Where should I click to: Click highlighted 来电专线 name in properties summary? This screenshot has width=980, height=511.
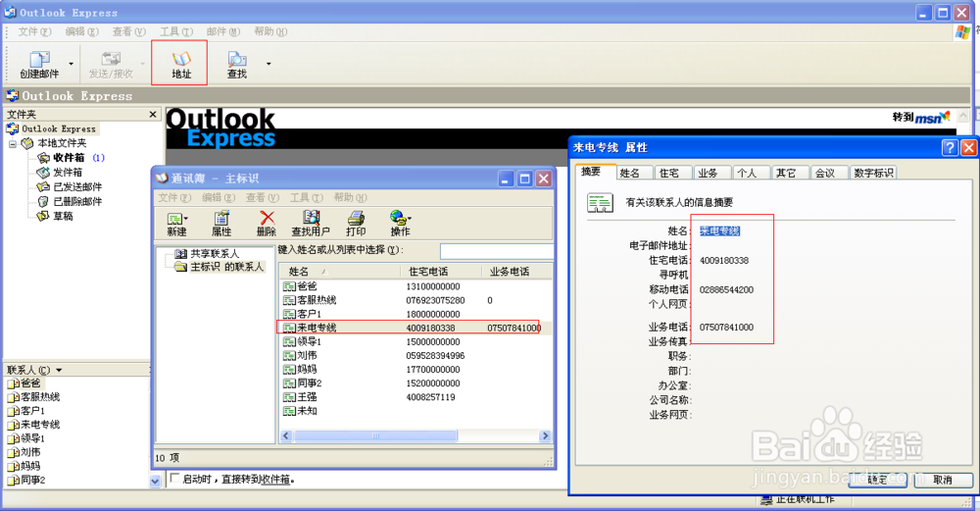pos(720,230)
